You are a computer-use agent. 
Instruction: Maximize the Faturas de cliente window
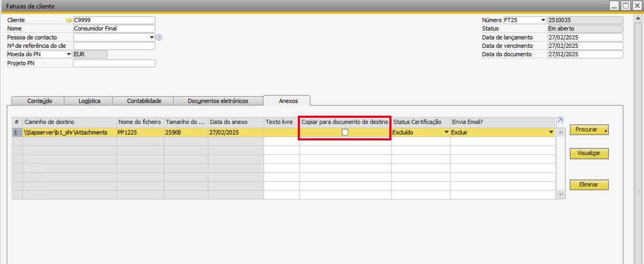tap(626, 6)
